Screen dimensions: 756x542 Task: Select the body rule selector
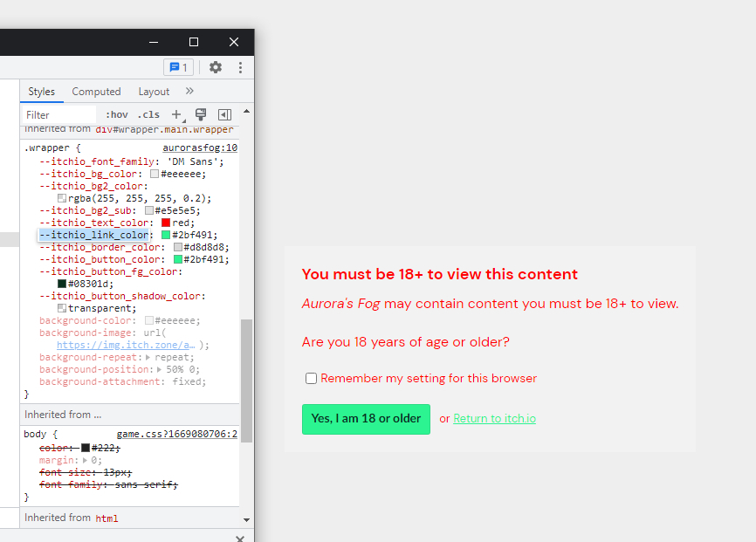(x=35, y=434)
